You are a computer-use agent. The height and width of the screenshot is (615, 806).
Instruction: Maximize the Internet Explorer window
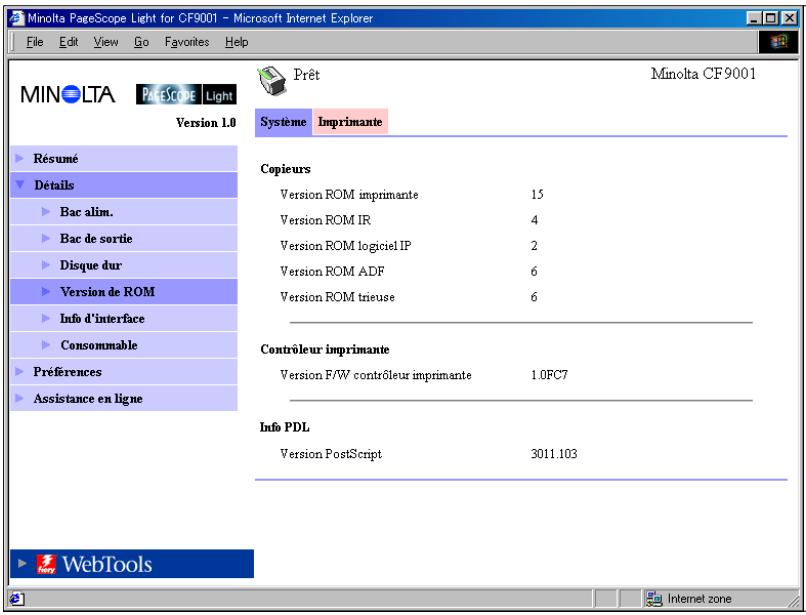pos(771,19)
